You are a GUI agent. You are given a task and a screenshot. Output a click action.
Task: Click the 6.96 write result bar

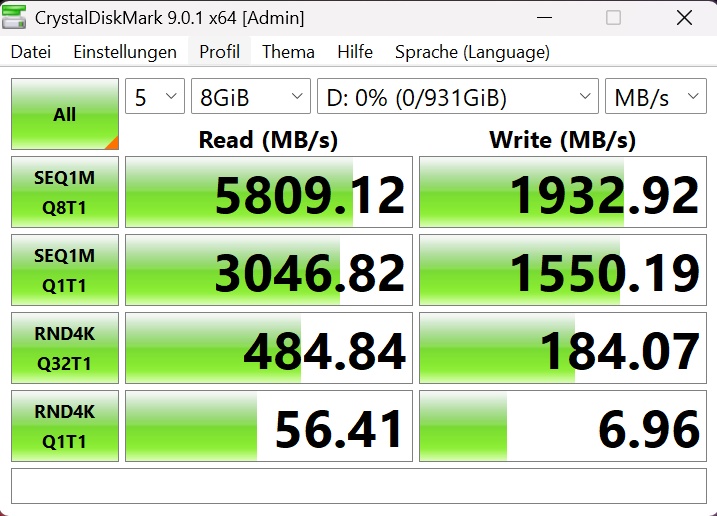coord(563,426)
